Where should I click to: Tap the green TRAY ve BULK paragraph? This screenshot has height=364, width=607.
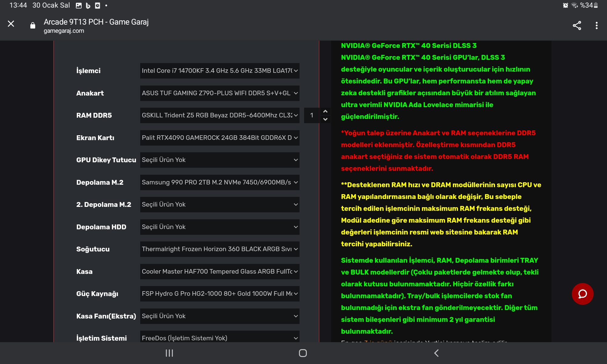click(x=440, y=296)
